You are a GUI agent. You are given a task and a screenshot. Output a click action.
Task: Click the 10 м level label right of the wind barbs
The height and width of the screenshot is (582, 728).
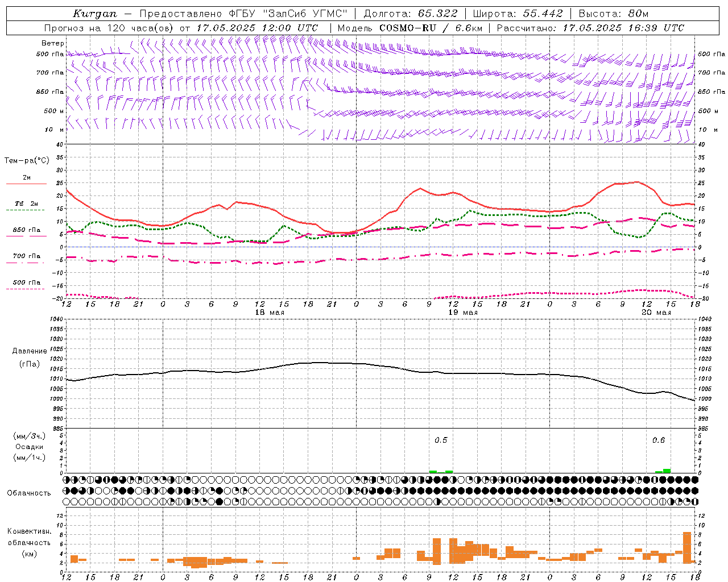point(708,130)
